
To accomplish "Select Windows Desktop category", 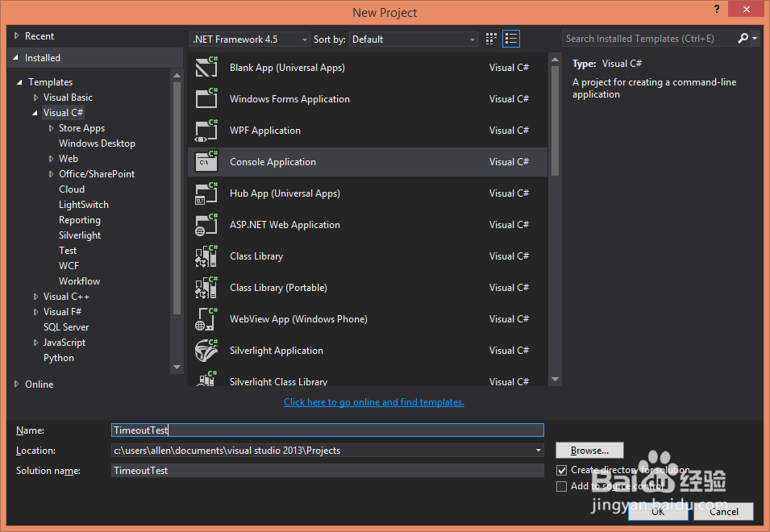I will coord(97,143).
